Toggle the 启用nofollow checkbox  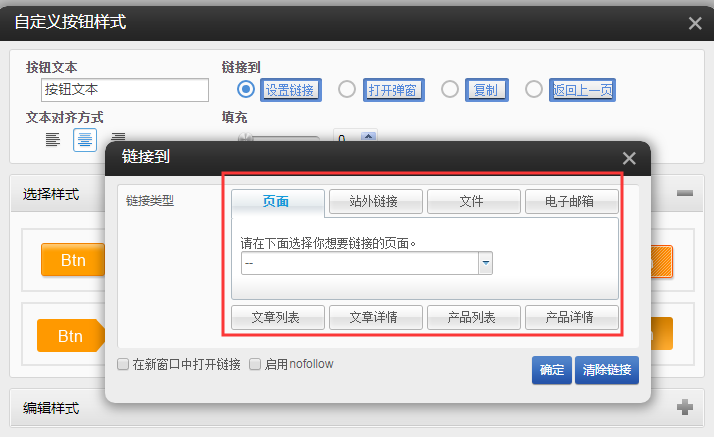255,365
